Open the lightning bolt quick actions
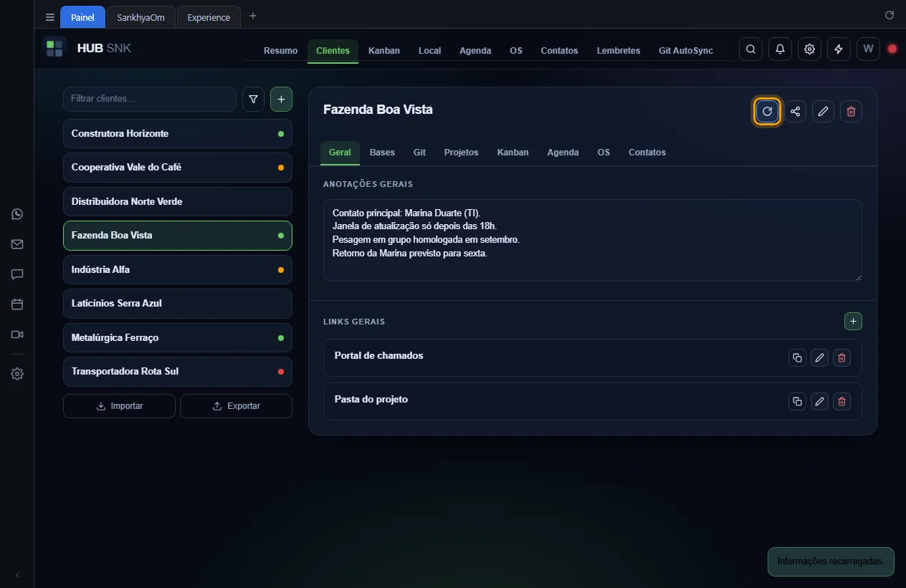 (x=839, y=49)
